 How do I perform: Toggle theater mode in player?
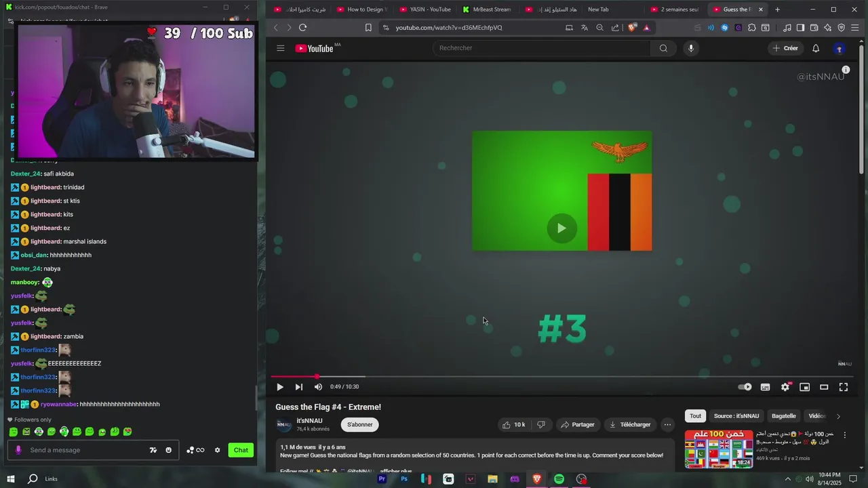(x=824, y=387)
